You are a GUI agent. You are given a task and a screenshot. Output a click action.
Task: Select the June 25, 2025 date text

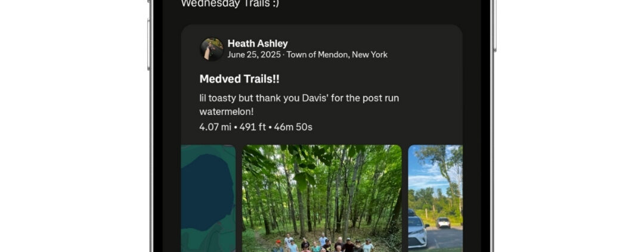coord(254,55)
